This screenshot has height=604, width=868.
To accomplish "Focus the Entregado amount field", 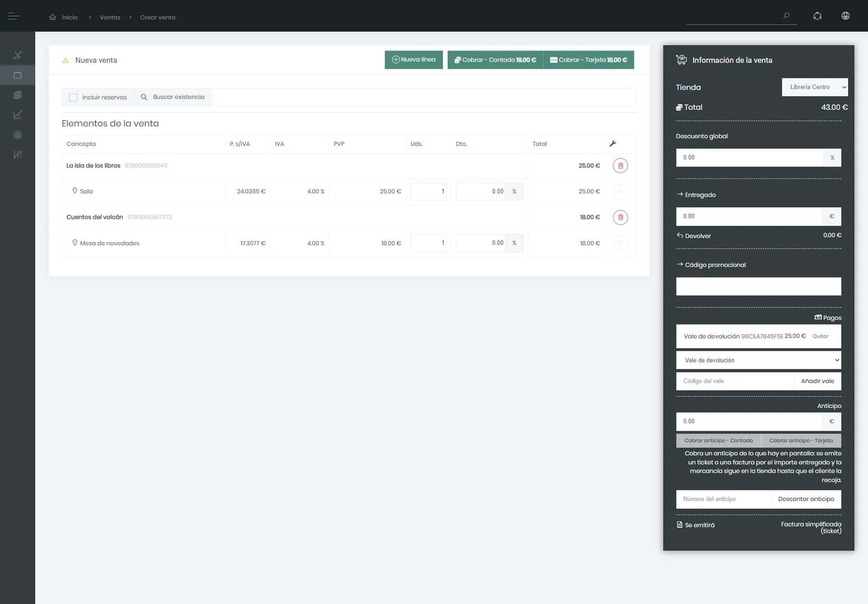I will point(749,216).
